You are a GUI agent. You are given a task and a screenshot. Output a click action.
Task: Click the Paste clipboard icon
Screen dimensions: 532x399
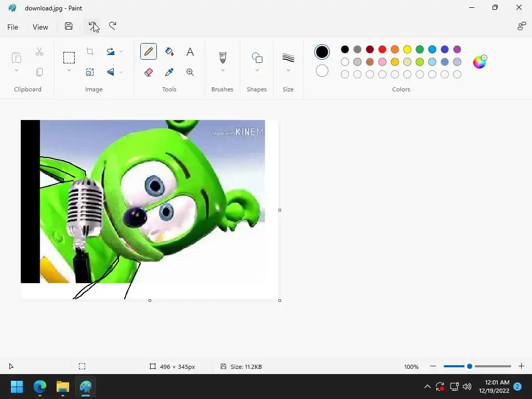click(x=16, y=57)
